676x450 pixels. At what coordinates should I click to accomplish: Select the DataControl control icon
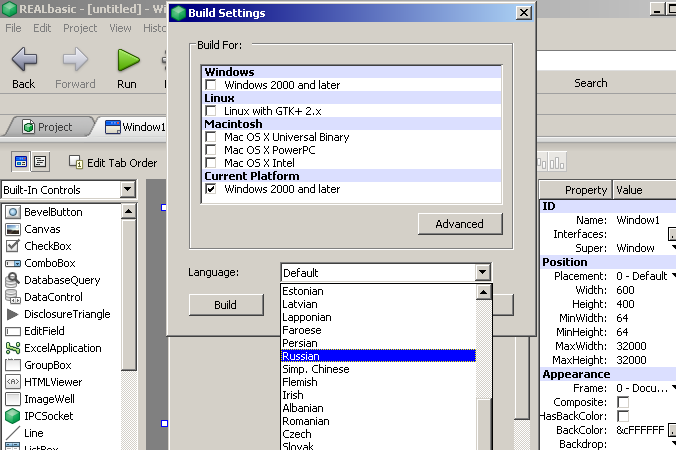[13, 297]
